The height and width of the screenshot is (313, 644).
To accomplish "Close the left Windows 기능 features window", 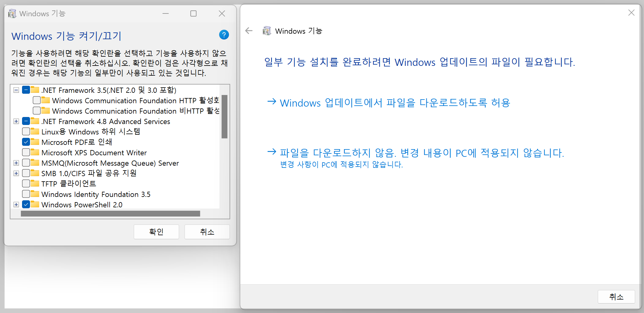I will click(x=222, y=13).
